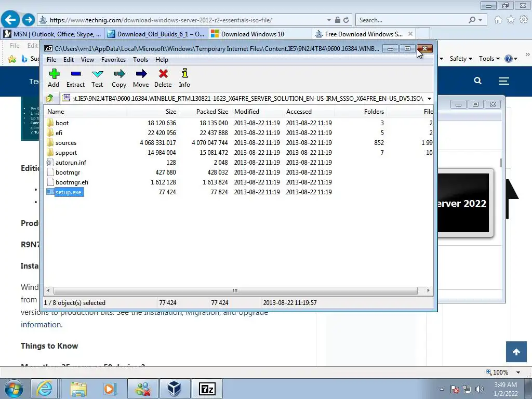Image resolution: width=532 pixels, height=399 pixels.
Task: Close the Free Download Windows tab
Action: 410,34
